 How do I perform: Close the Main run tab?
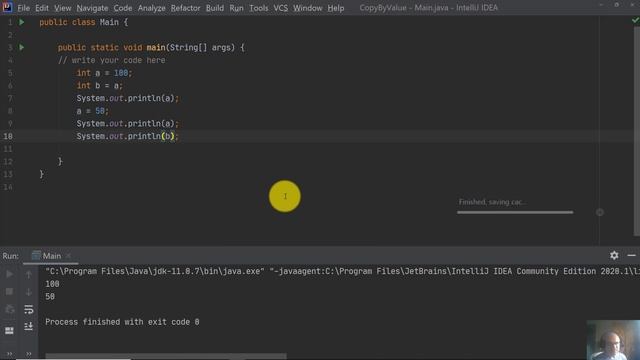(x=68, y=256)
